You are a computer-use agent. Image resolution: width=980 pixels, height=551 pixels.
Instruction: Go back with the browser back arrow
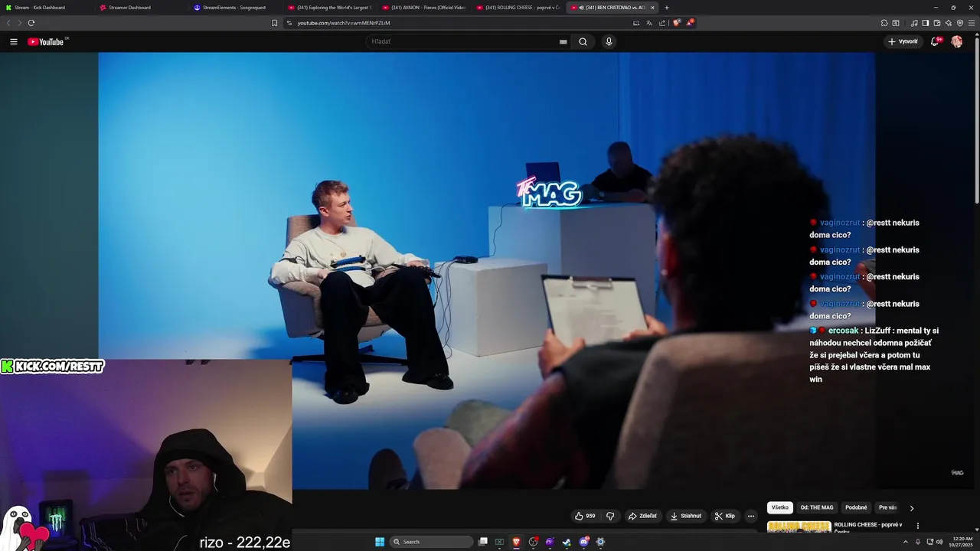click(8, 23)
